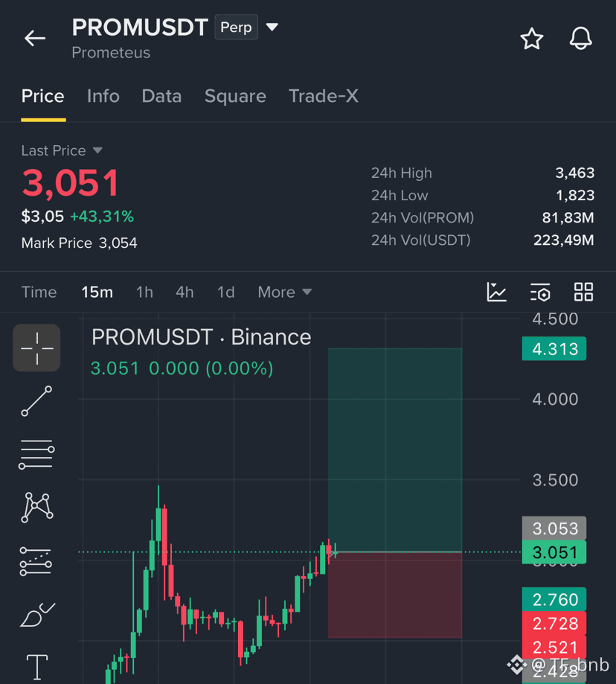Viewport: 616px width, 684px height.
Task: Switch to the Price tab
Action: point(42,96)
